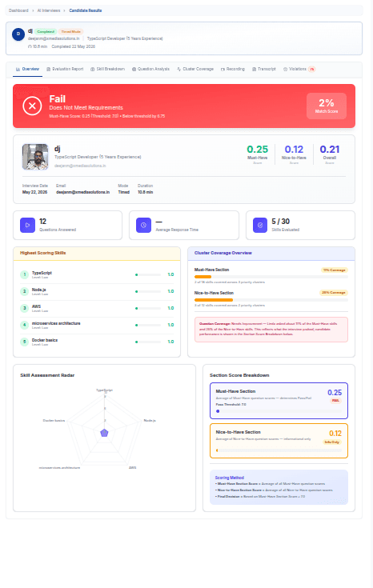Open the Skill Breakdown tab
Image resolution: width=373 pixels, height=588 pixels.
click(x=108, y=69)
